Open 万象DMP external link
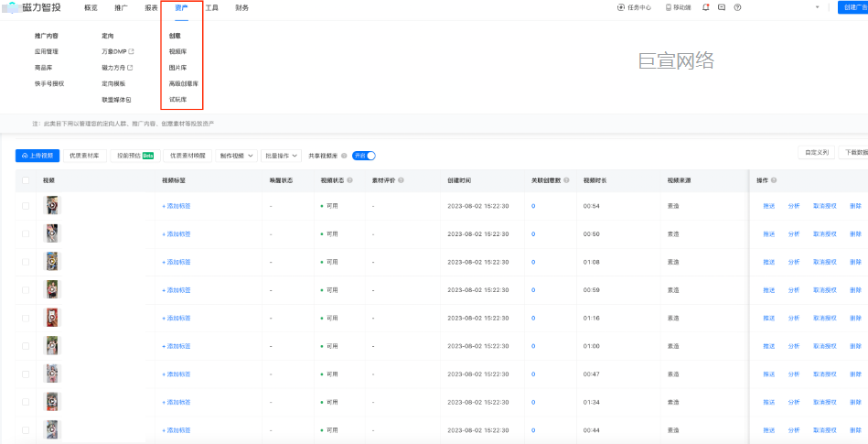Screen dimensions: 868x444 (x=118, y=51)
